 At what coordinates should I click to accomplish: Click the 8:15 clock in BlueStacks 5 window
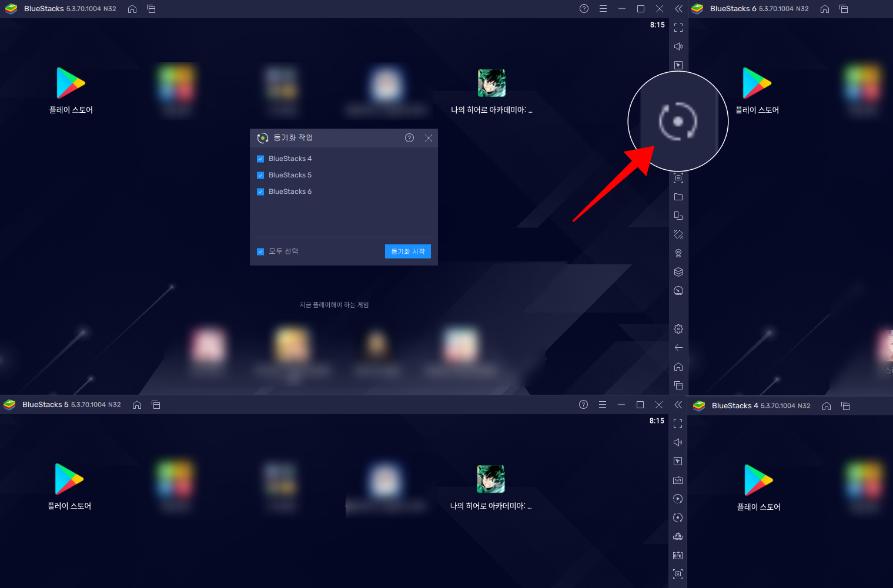[x=657, y=421]
